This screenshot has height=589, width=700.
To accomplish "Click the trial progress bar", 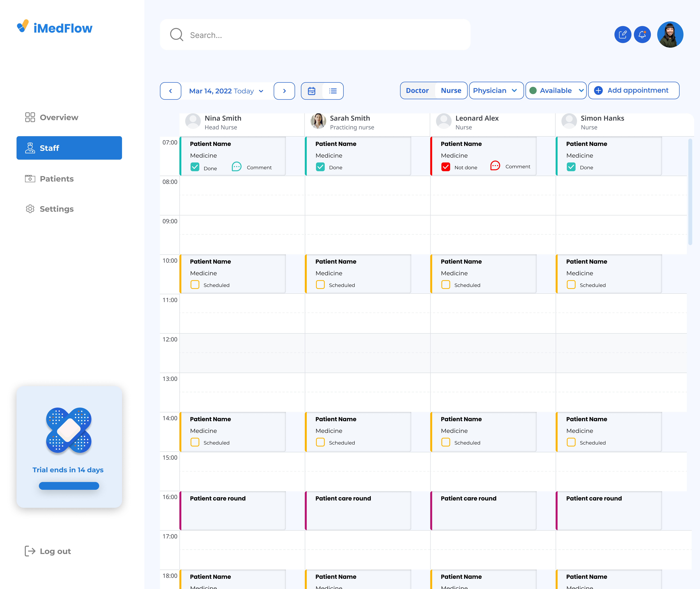I will click(x=69, y=486).
